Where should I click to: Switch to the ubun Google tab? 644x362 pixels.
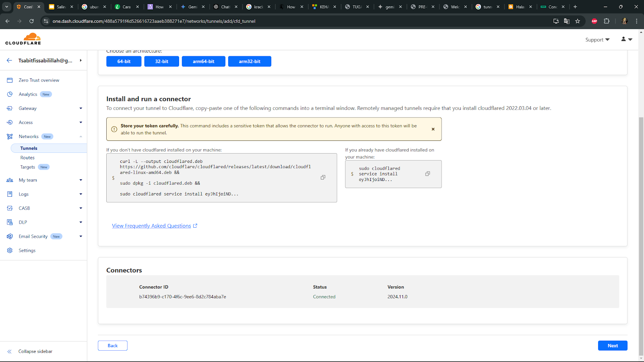[94, 7]
